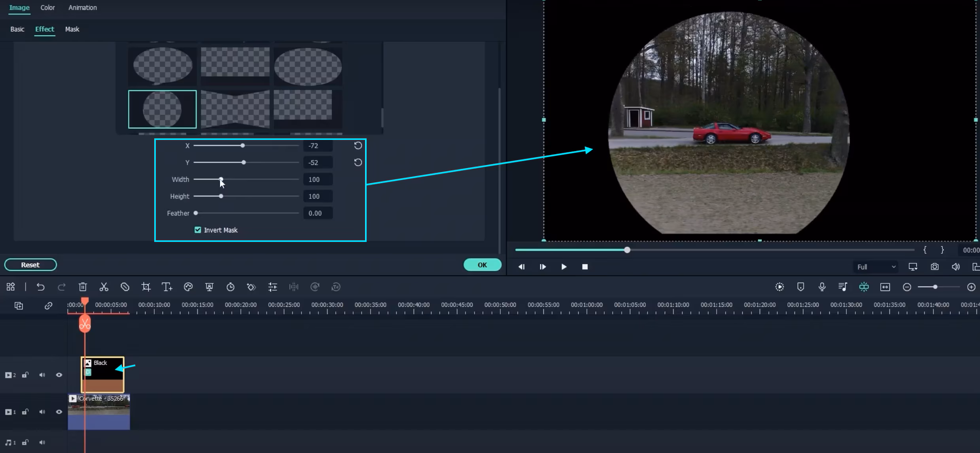Play the preview video

point(564,267)
